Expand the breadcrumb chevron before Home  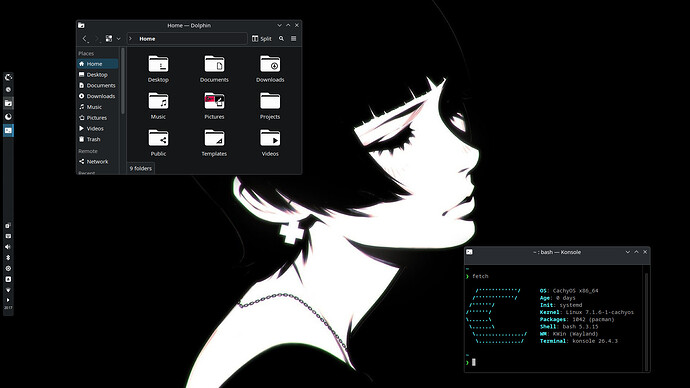click(x=131, y=39)
